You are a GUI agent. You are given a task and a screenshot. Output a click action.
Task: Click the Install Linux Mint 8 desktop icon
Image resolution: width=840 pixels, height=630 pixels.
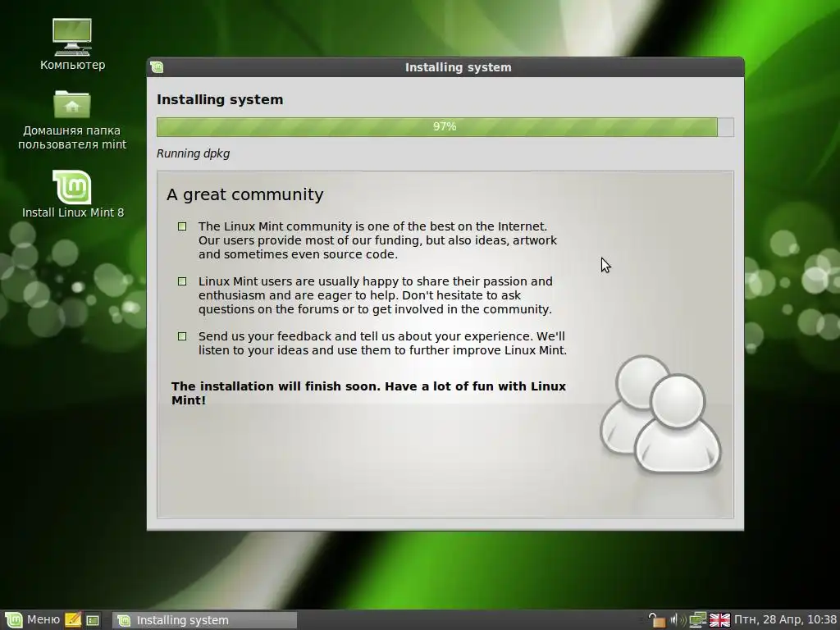(x=72, y=194)
